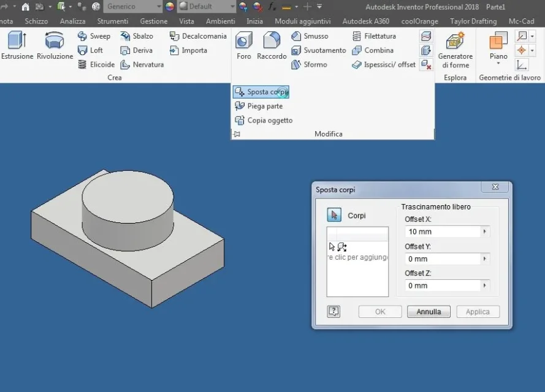Screen dimensions: 545x392
Task: Expand the Offset Z value arrow
Action: [485, 285]
